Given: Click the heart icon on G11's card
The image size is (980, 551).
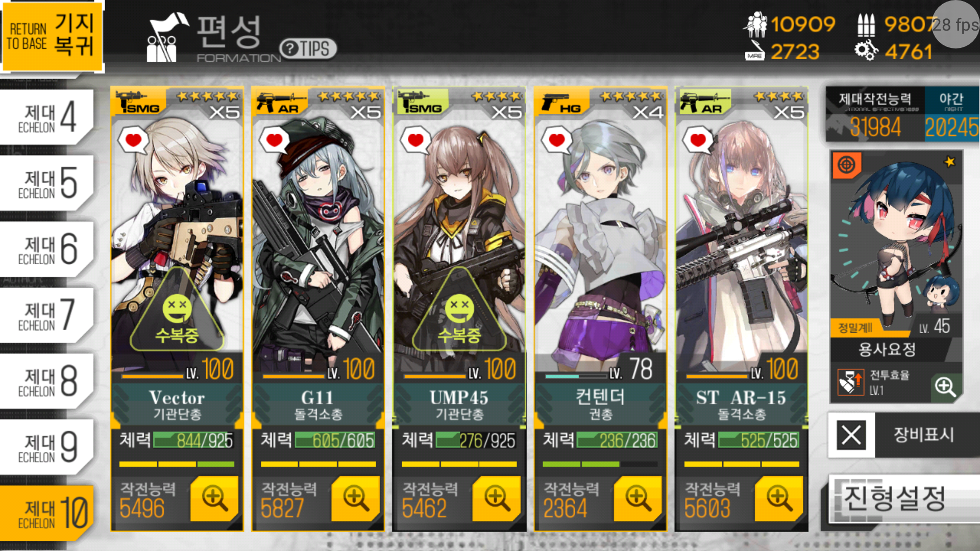Looking at the screenshot, I should pos(274,140).
